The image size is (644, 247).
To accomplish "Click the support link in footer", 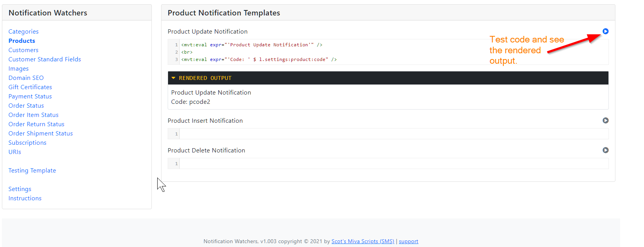I will [408, 241].
